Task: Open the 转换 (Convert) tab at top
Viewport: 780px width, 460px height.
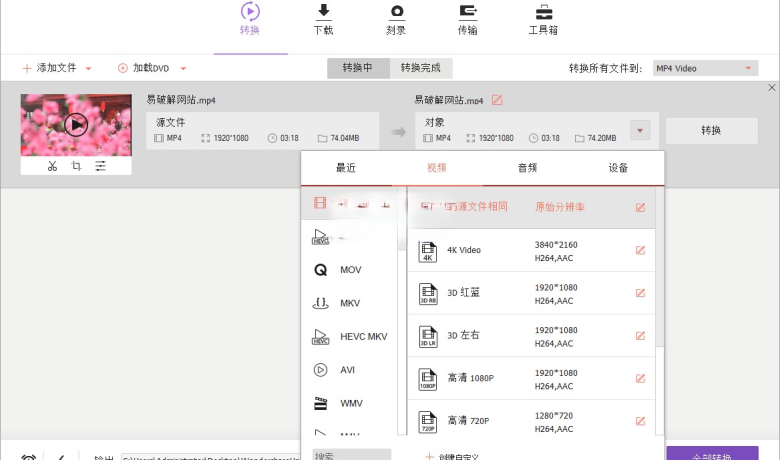Action: [x=250, y=19]
